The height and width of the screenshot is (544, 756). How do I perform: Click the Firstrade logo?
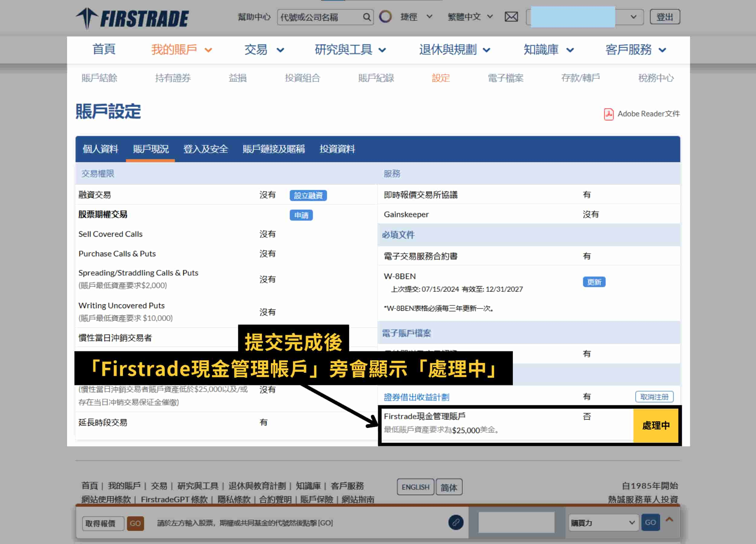click(x=132, y=18)
